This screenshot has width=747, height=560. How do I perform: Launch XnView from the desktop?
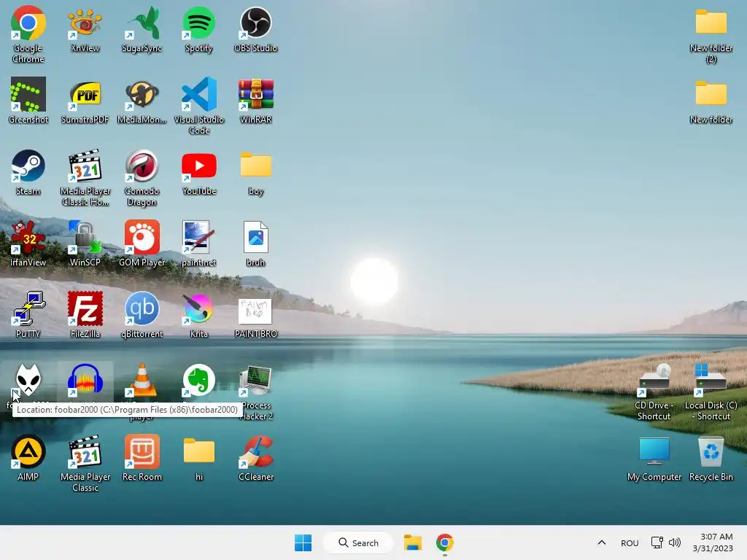click(85, 23)
